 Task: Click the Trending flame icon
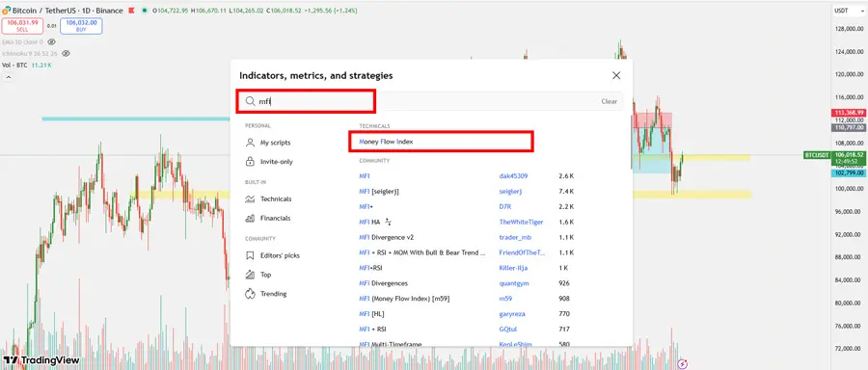250,294
